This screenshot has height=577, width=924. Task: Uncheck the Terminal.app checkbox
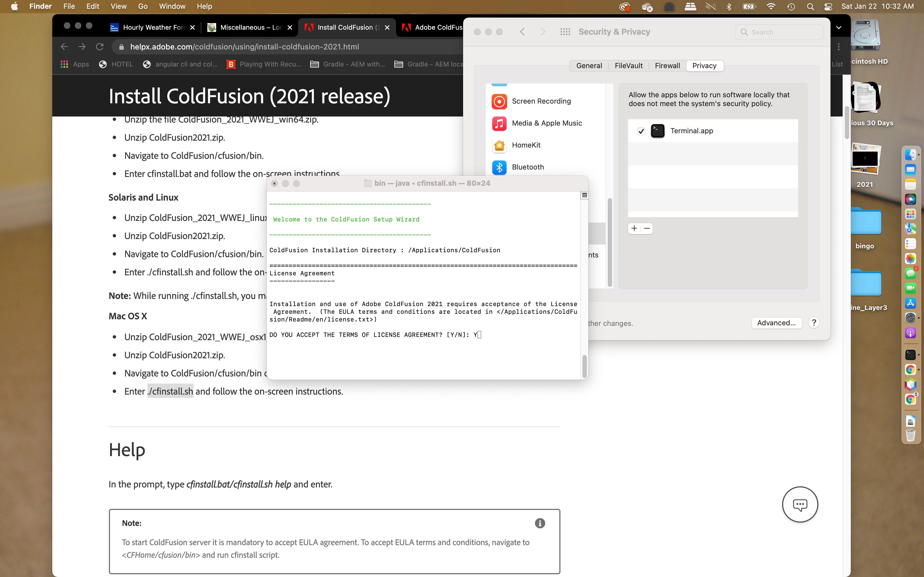pyautogui.click(x=641, y=131)
